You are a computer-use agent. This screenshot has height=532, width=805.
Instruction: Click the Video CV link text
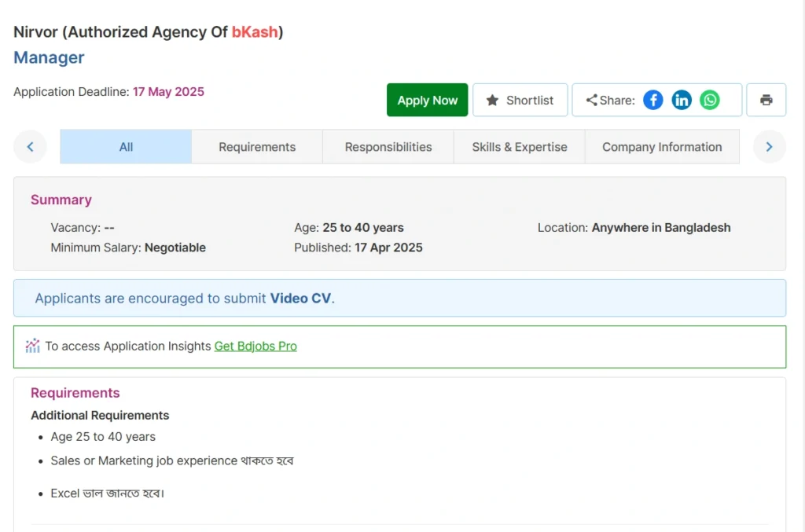pyautogui.click(x=300, y=298)
